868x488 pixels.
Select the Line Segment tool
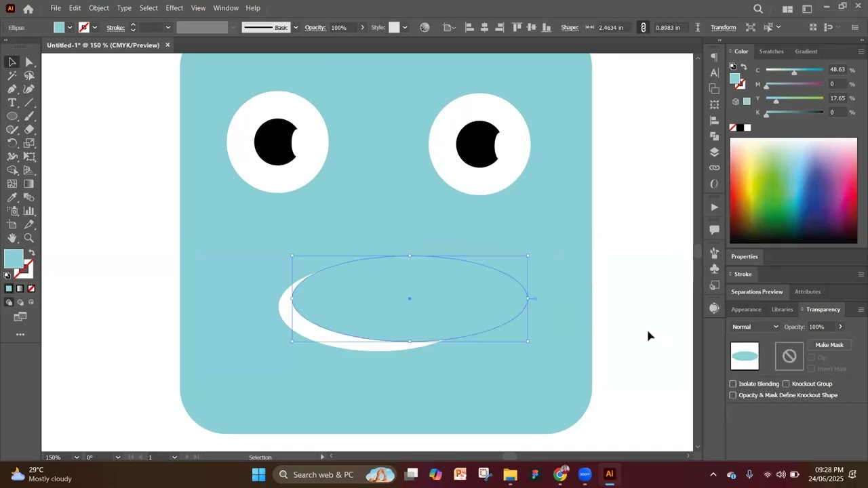point(29,102)
